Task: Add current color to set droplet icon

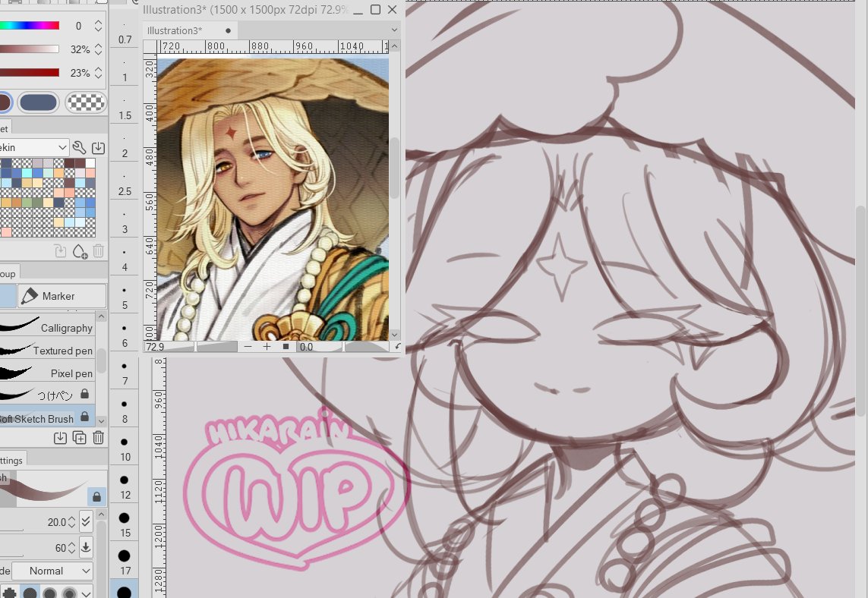Action: [80, 252]
